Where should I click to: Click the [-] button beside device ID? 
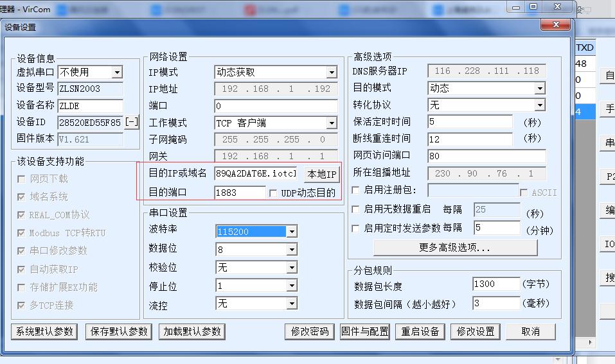coord(131,122)
